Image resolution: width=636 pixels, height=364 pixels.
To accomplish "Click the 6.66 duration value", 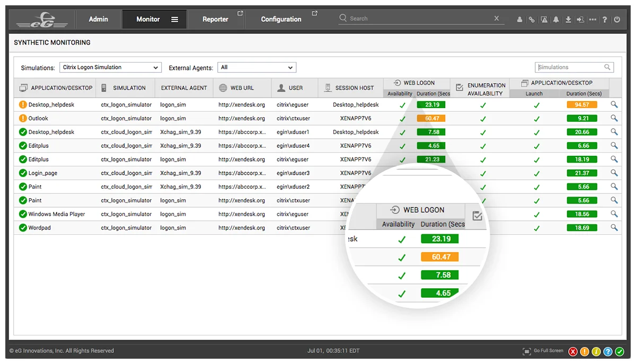I will (x=582, y=146).
